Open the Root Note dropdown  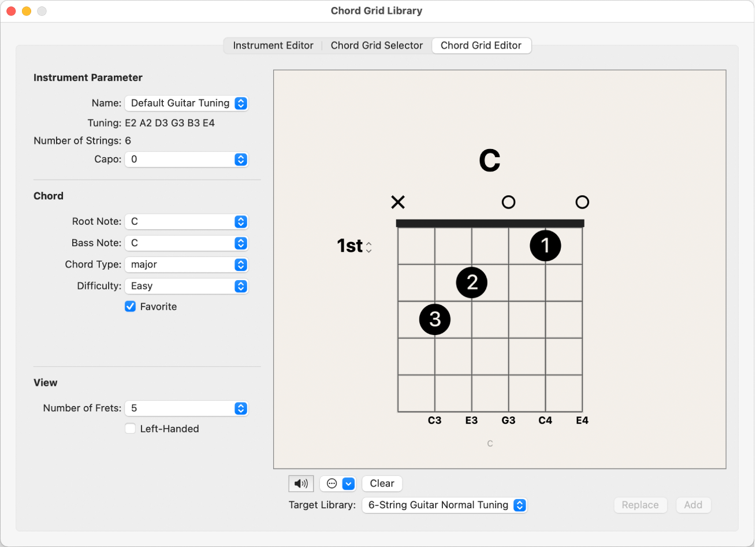186,221
